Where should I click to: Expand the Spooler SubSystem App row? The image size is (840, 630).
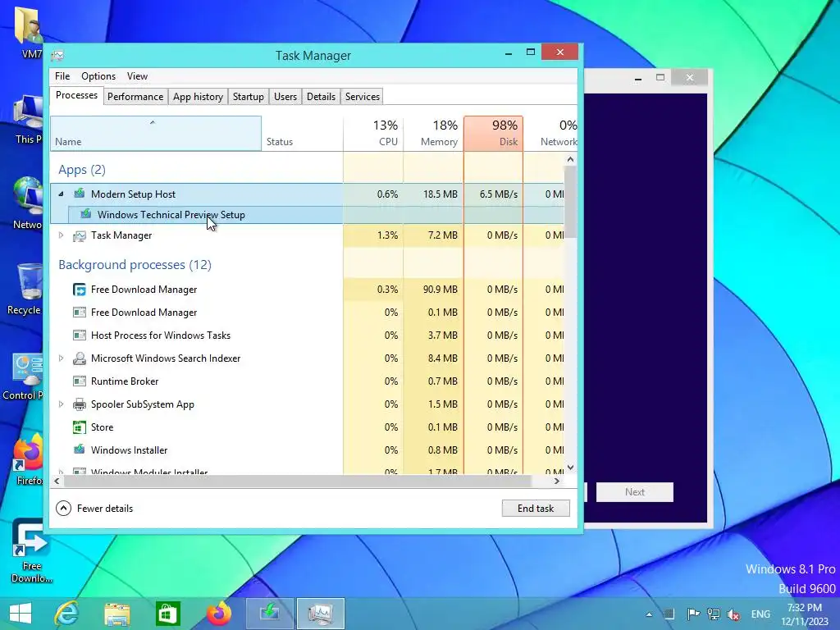pos(61,404)
